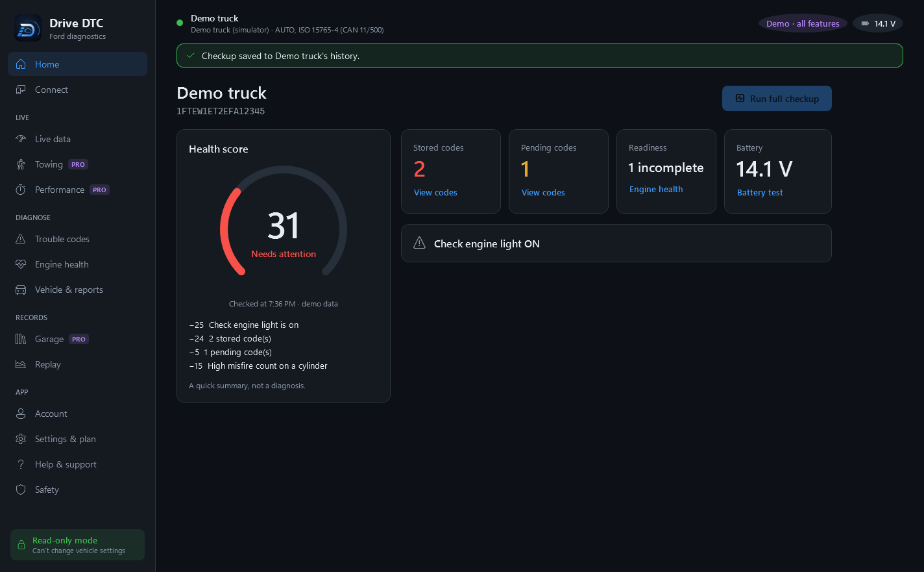The width and height of the screenshot is (924, 572).
Task: Click the Settings gear icon in sidebar
Action: [x=21, y=439]
